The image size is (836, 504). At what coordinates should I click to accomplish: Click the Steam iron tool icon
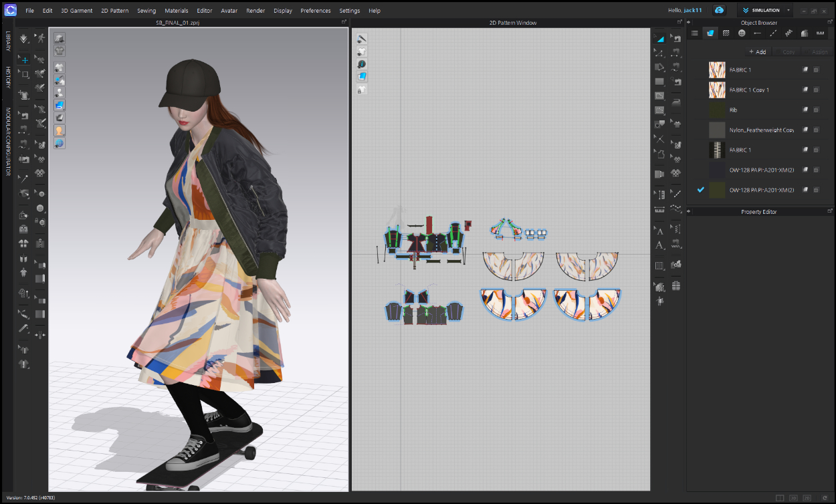[x=675, y=102]
